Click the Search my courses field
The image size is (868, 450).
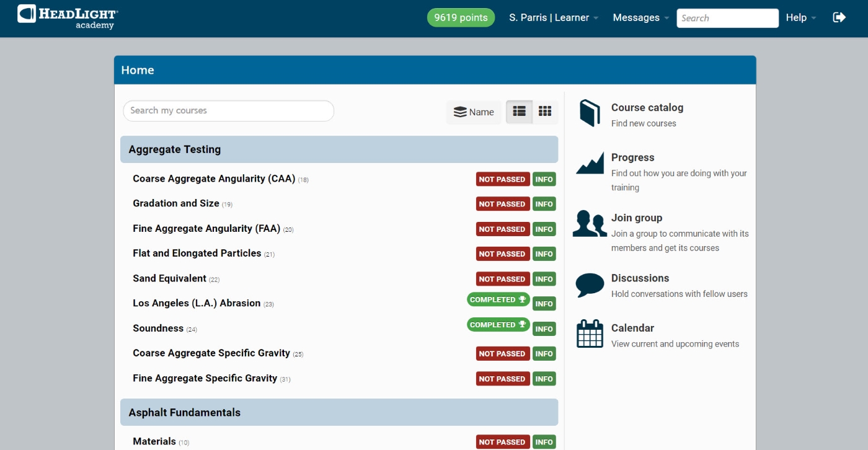(228, 110)
